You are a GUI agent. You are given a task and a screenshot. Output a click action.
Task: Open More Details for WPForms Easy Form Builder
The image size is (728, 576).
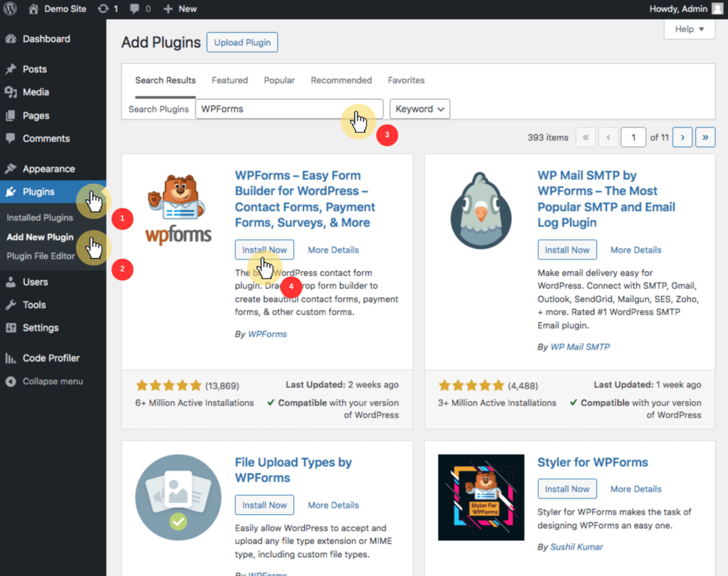click(333, 250)
